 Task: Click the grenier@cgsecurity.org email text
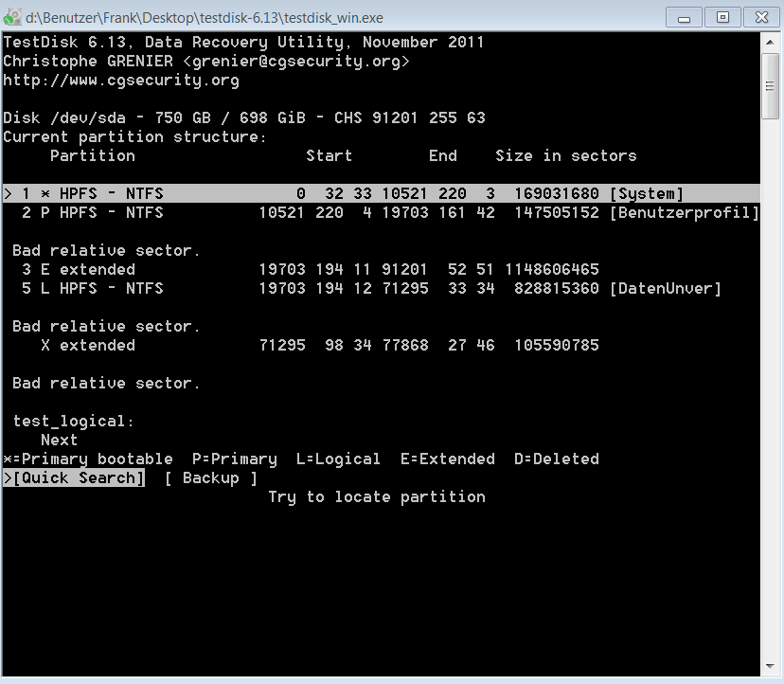296,61
